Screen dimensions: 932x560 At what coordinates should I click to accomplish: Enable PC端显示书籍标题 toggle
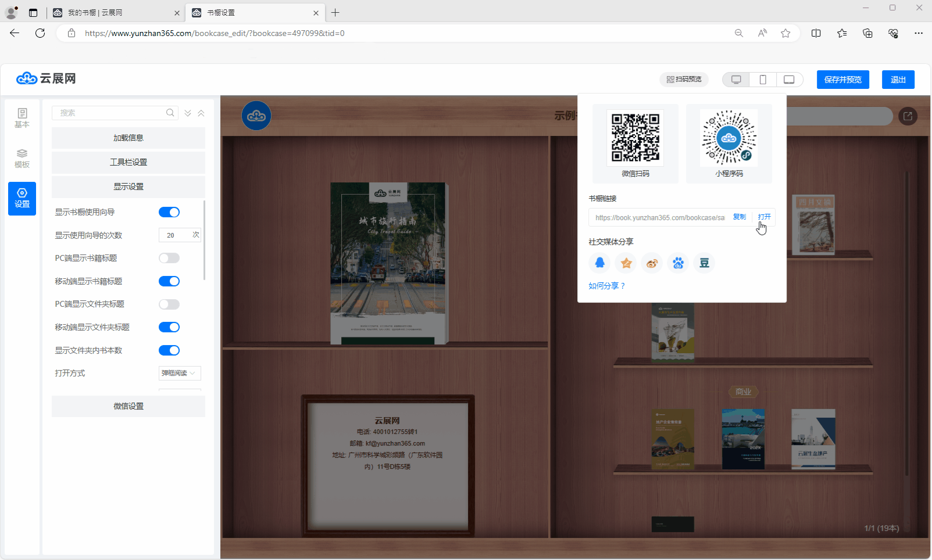169,258
